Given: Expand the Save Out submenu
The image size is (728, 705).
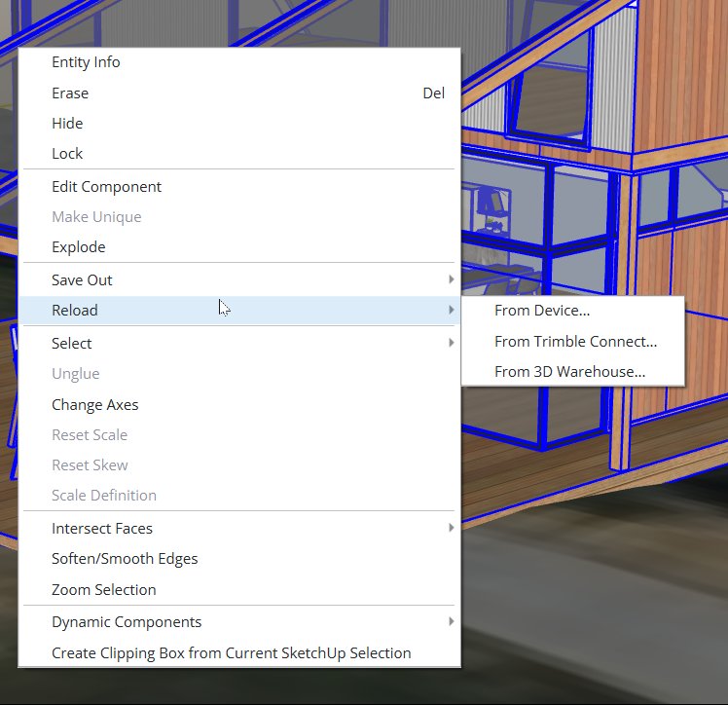Looking at the screenshot, I should click(x=82, y=280).
